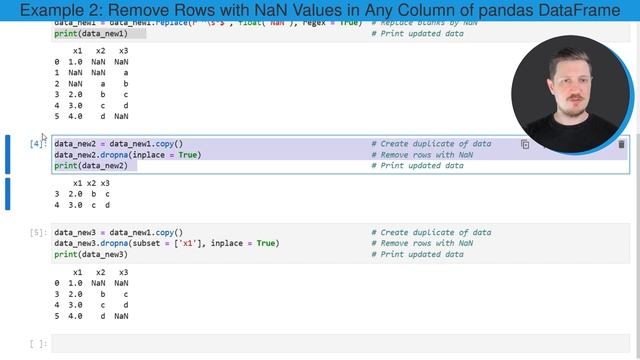This screenshot has height=360, width=640.
Task: Click header 'x1 x2 x3' of cell 5 output
Action: point(100,272)
